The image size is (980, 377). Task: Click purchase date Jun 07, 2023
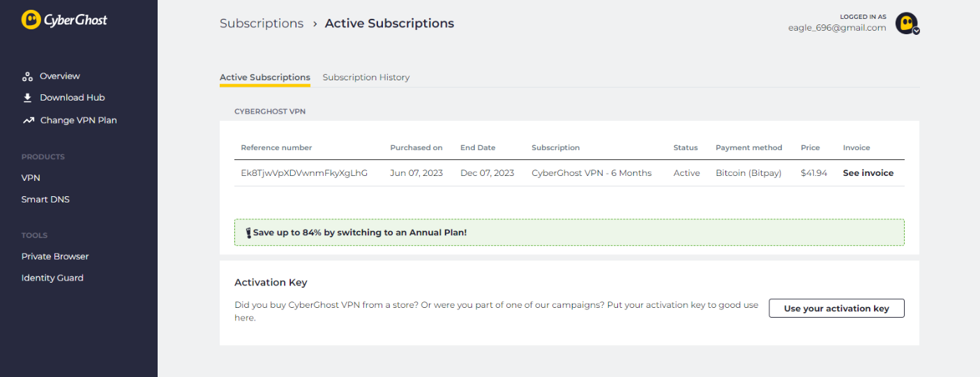tap(416, 173)
